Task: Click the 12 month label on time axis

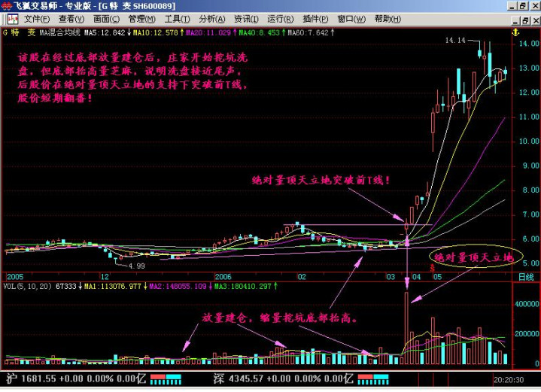Action: 105,277
